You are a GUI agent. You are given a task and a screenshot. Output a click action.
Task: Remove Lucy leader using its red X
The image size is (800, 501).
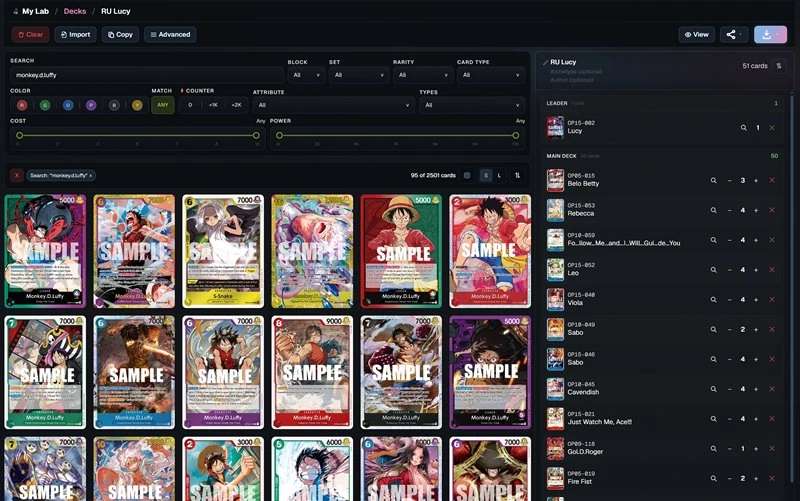[772, 128]
